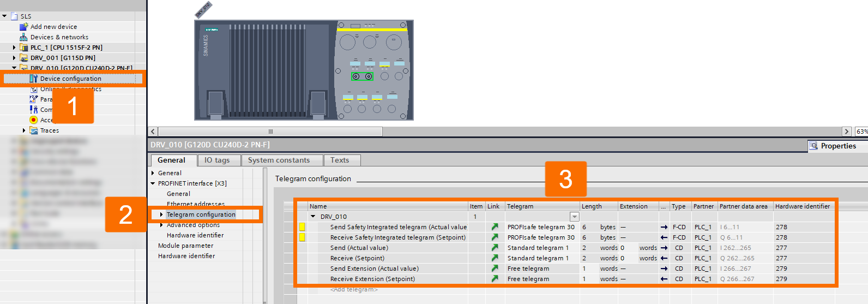Select the SINAMICS drive device image
The height and width of the screenshot is (304, 868).
[x=304, y=70]
